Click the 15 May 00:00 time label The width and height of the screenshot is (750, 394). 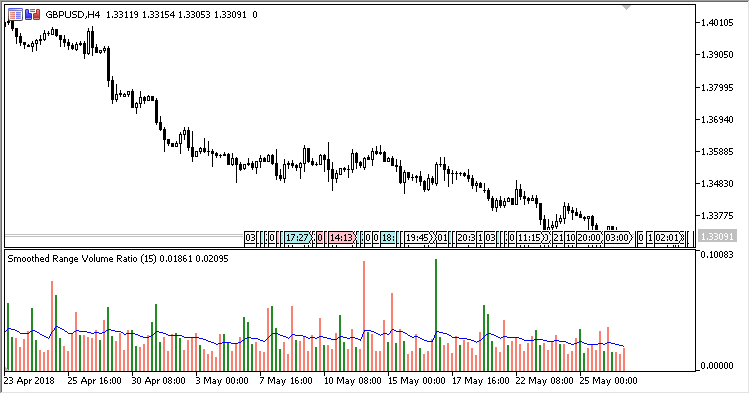click(417, 381)
